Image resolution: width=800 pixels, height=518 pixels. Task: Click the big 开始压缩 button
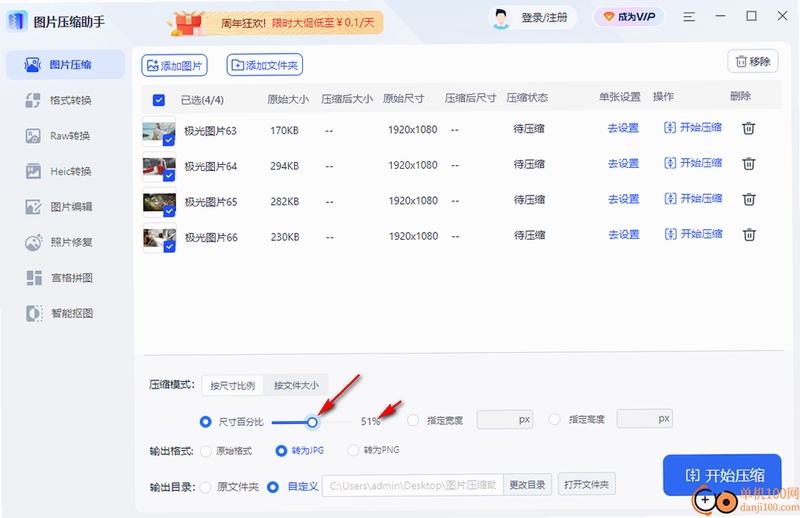(x=722, y=475)
